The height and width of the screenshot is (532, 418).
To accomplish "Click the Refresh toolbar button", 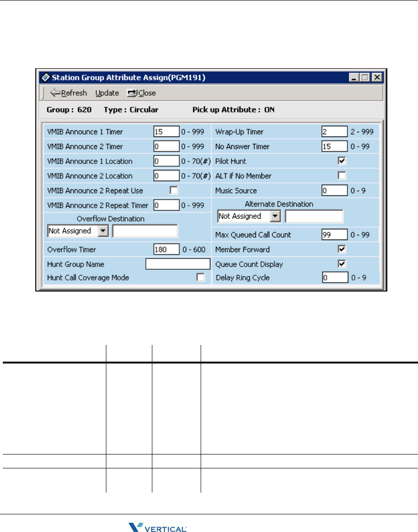I will click(69, 93).
